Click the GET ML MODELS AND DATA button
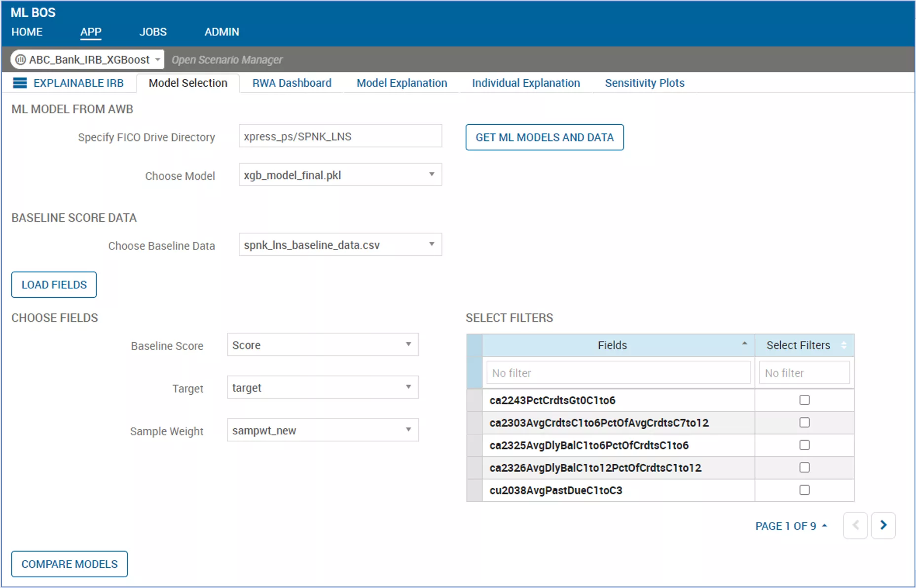916x588 pixels. 544,138
